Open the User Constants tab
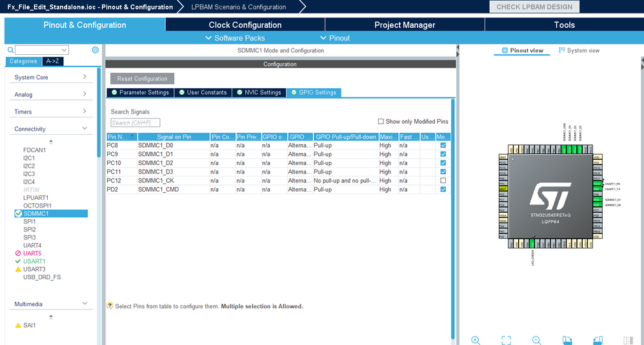The image size is (644, 345). (x=203, y=92)
